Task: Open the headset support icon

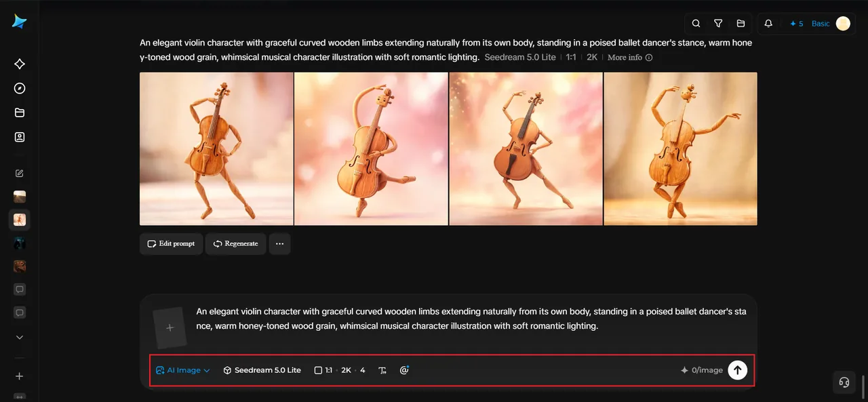Action: click(844, 382)
